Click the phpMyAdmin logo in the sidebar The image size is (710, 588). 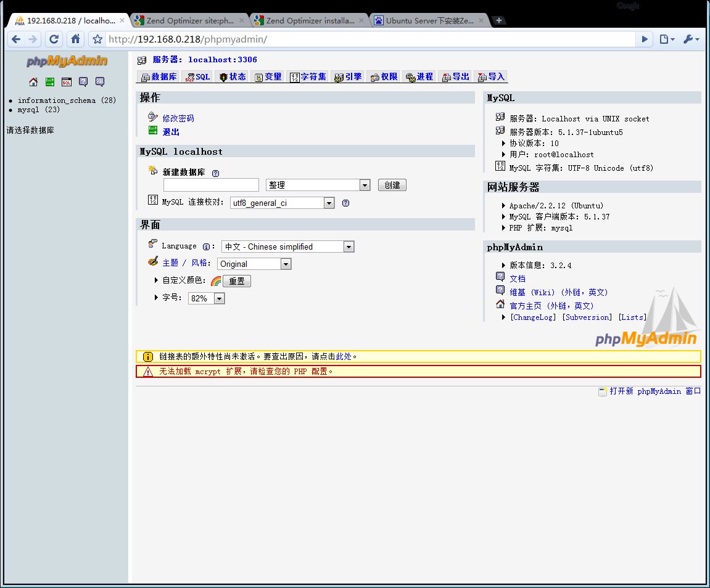point(67,60)
